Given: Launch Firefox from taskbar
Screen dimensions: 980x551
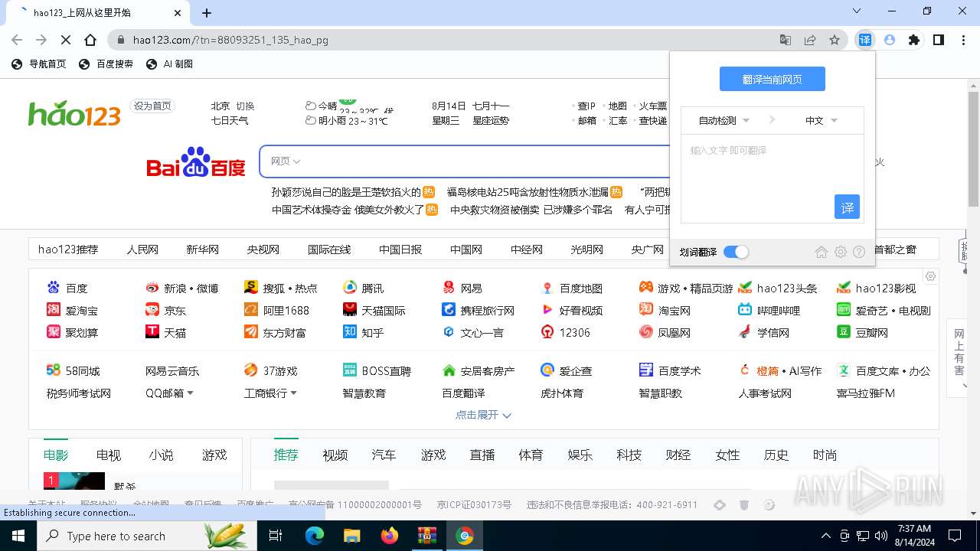Looking at the screenshot, I should coord(390,536).
